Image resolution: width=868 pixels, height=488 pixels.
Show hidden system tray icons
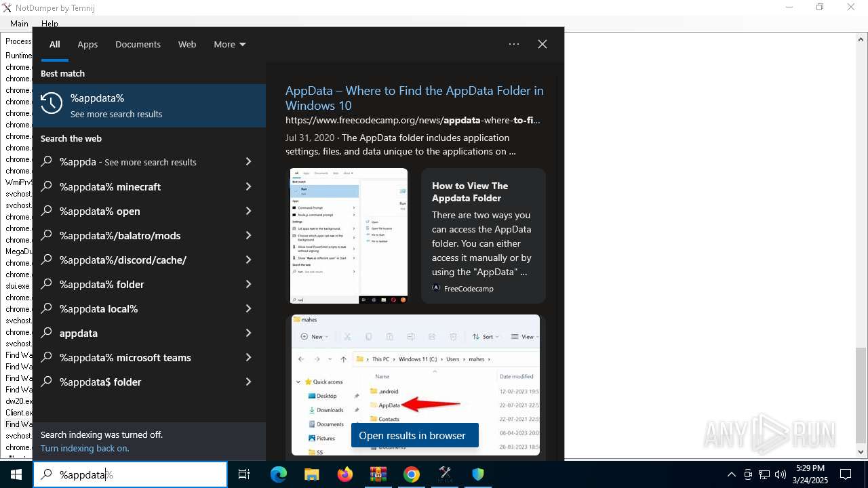731,474
